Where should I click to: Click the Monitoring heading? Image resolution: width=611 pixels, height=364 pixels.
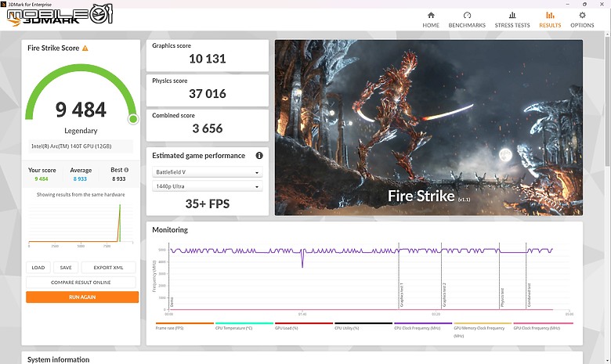[x=170, y=229]
